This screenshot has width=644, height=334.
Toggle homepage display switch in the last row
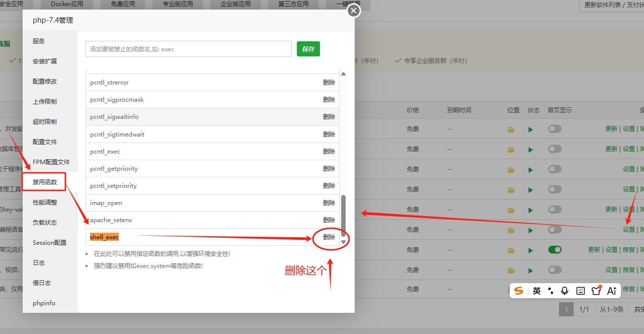554,289
